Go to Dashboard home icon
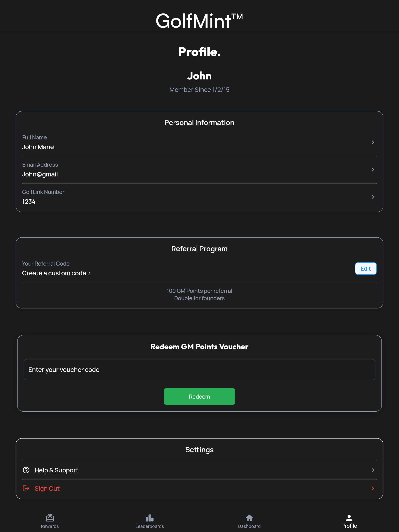The width and height of the screenshot is (399, 532). pyautogui.click(x=249, y=518)
